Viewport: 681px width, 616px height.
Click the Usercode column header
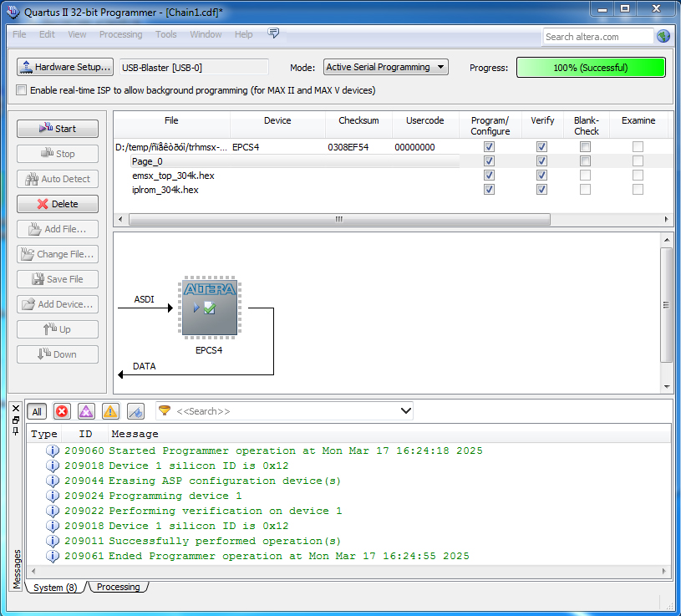click(x=424, y=120)
